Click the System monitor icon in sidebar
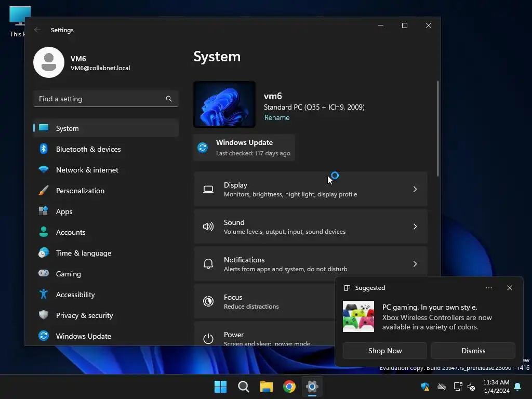Image resolution: width=532 pixels, height=399 pixels. (x=44, y=128)
